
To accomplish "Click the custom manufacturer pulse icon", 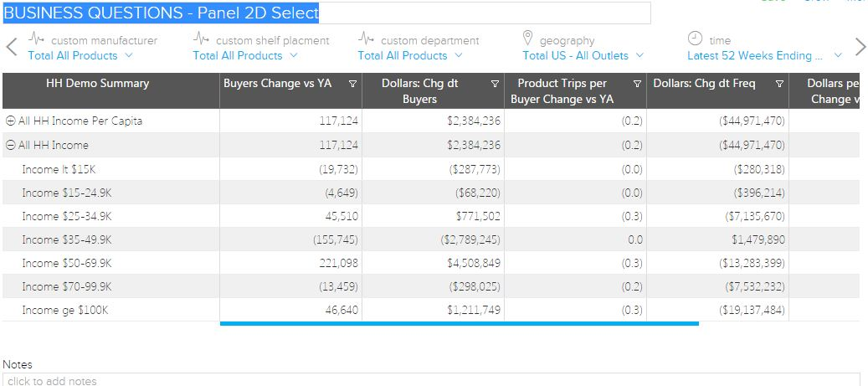I will coord(36,39).
